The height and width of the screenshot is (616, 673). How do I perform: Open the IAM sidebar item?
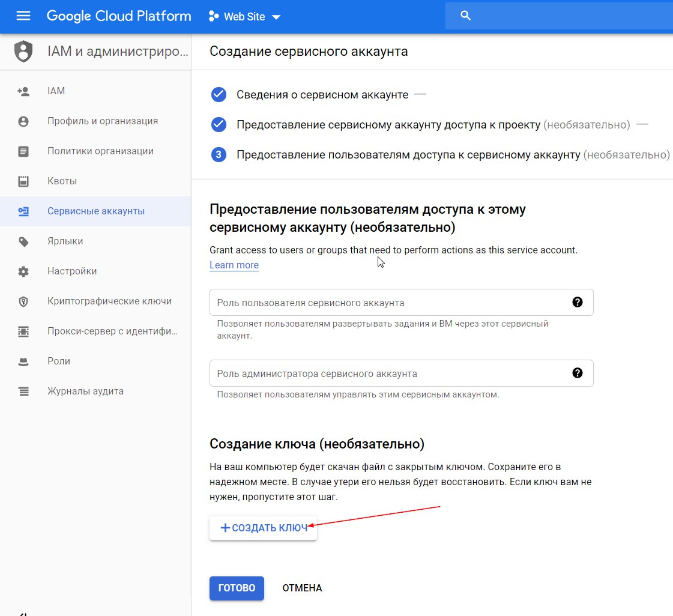95,91
